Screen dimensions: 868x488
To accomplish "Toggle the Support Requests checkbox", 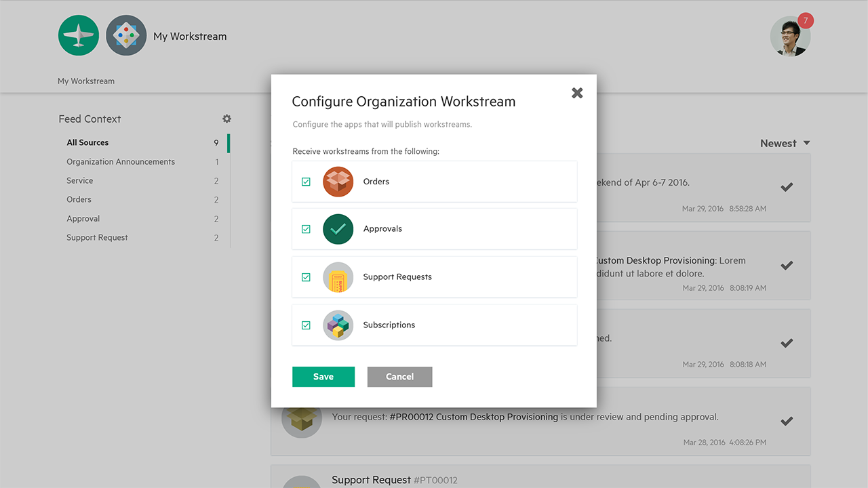I will pos(306,277).
